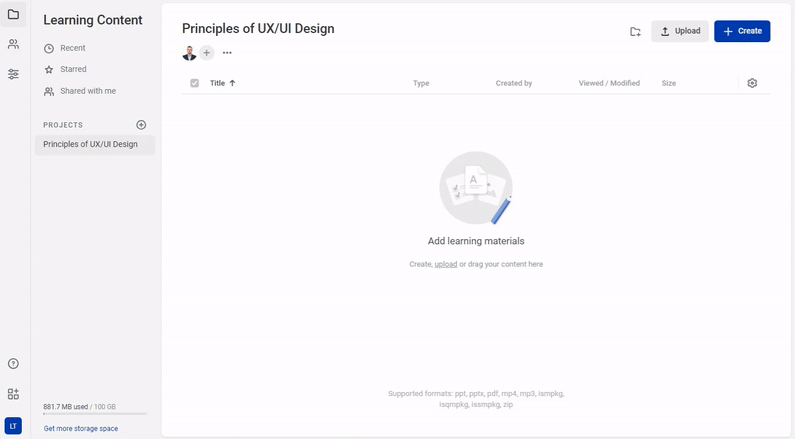Viewport: 795px width, 439px height.
Task: Click the Created by column header
Action: click(514, 83)
